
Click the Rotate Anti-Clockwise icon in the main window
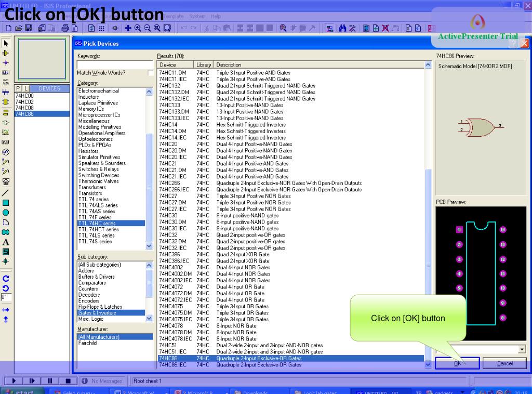[6, 288]
